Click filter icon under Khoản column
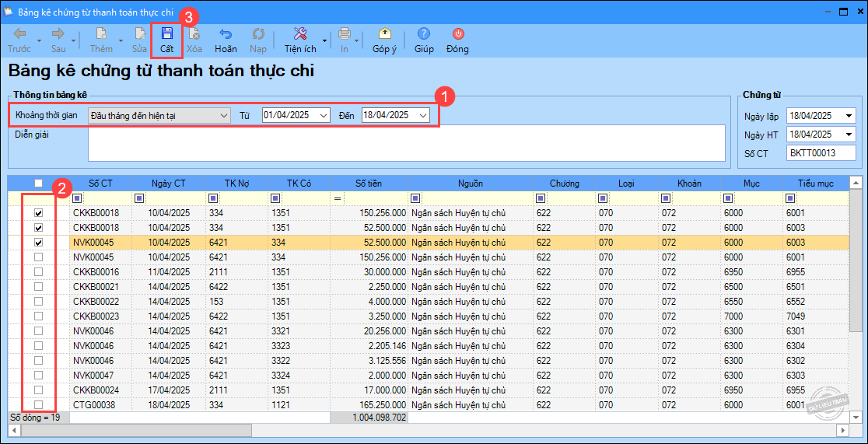 pos(666,198)
